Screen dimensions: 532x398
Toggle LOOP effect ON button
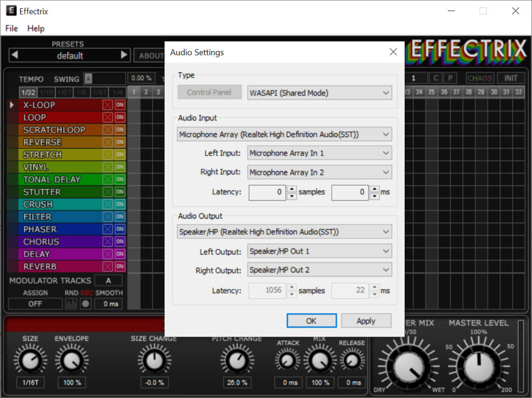[x=120, y=117]
